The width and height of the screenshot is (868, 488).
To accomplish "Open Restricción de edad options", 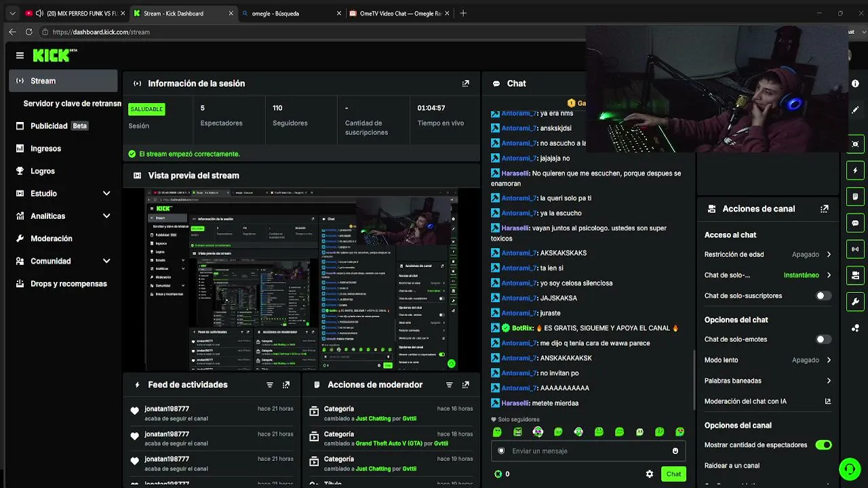I will (x=768, y=254).
